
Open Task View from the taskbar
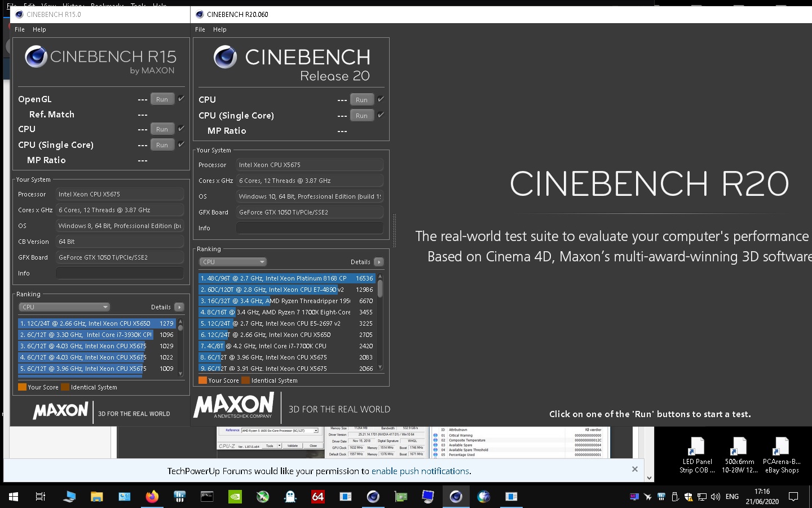point(41,497)
